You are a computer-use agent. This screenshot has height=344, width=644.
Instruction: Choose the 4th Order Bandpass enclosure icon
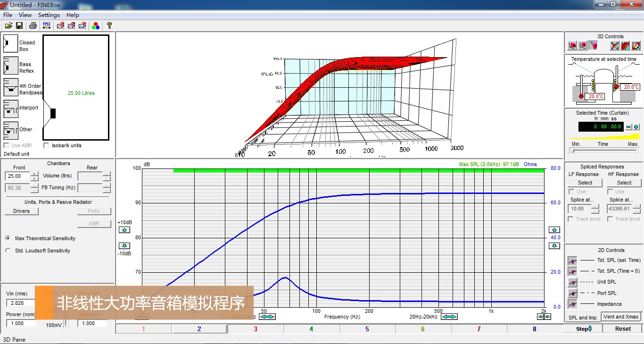[10, 88]
